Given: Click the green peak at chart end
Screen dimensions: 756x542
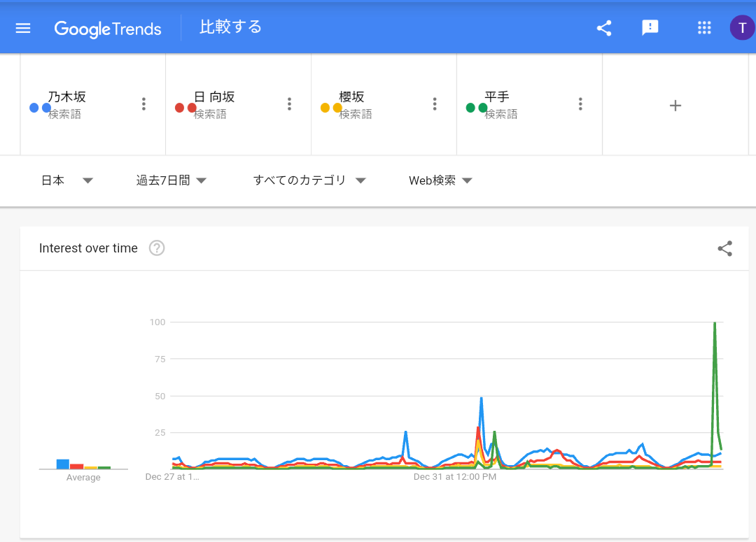Looking at the screenshot, I should (715, 323).
